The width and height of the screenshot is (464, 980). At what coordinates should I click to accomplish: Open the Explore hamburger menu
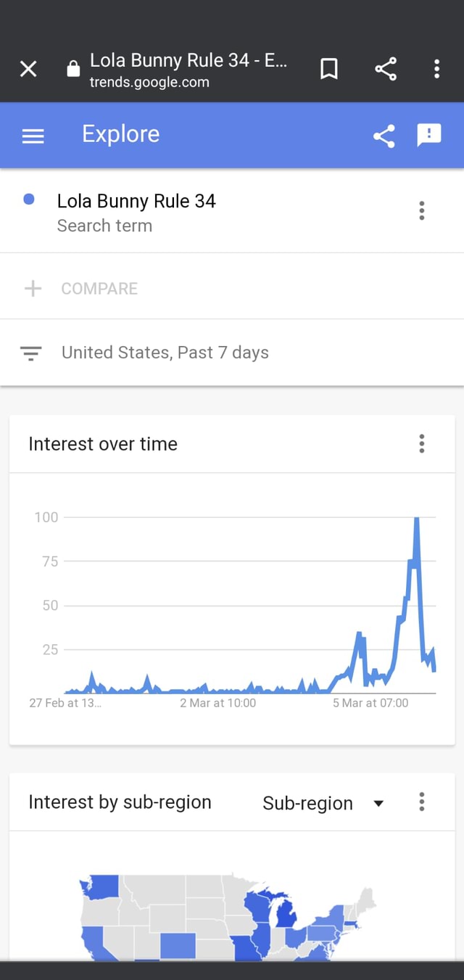click(33, 136)
